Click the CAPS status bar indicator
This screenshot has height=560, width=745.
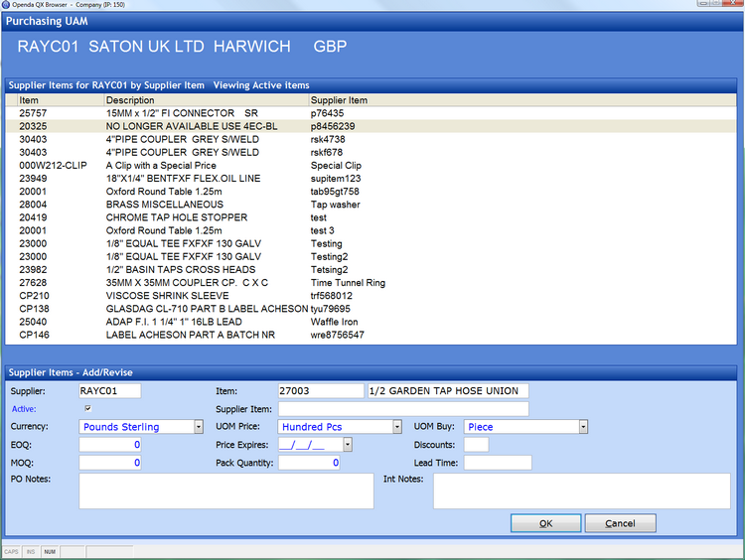tap(11, 551)
